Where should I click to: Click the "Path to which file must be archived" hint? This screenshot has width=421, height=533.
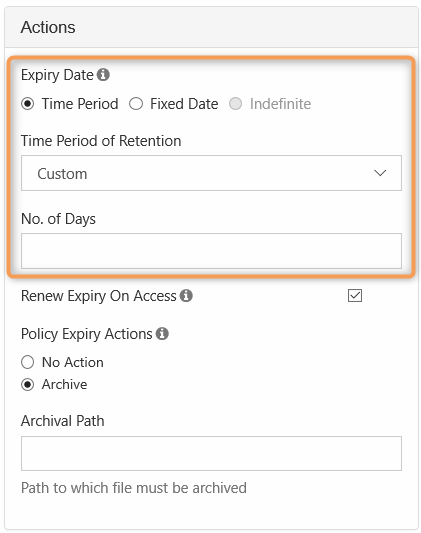[x=134, y=487]
